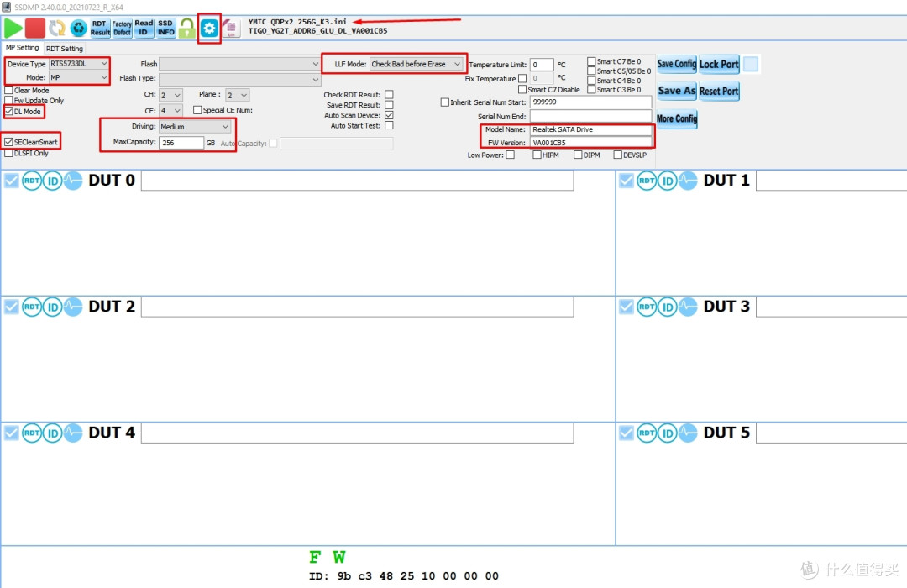The width and height of the screenshot is (907, 588).
Task: Check the Smart C7 Disable checkbox
Action: [522, 89]
